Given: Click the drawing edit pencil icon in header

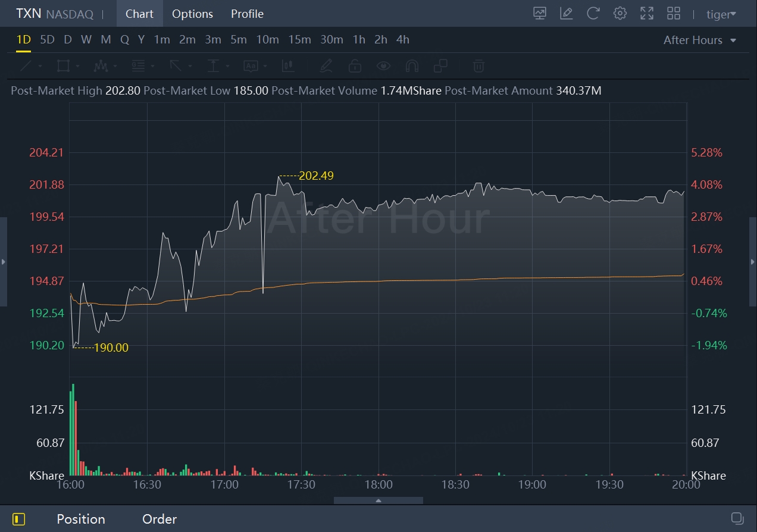Looking at the screenshot, I should [567, 14].
